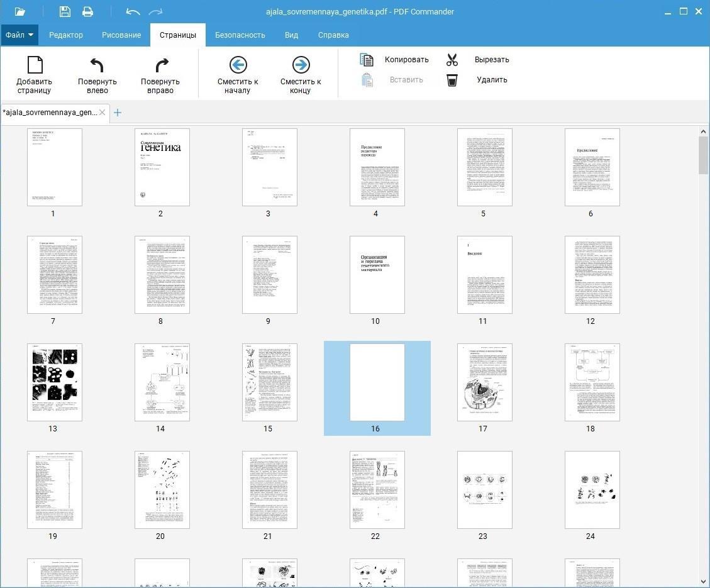Select the ajala_sovremennaya_gen document tab
Screen dimensions: 710x588
(50, 113)
